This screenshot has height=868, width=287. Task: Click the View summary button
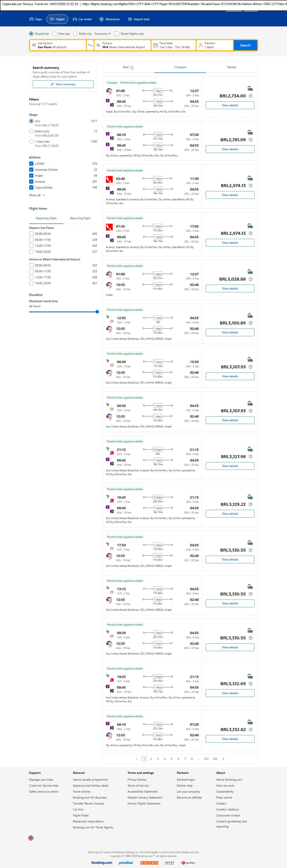click(63, 84)
